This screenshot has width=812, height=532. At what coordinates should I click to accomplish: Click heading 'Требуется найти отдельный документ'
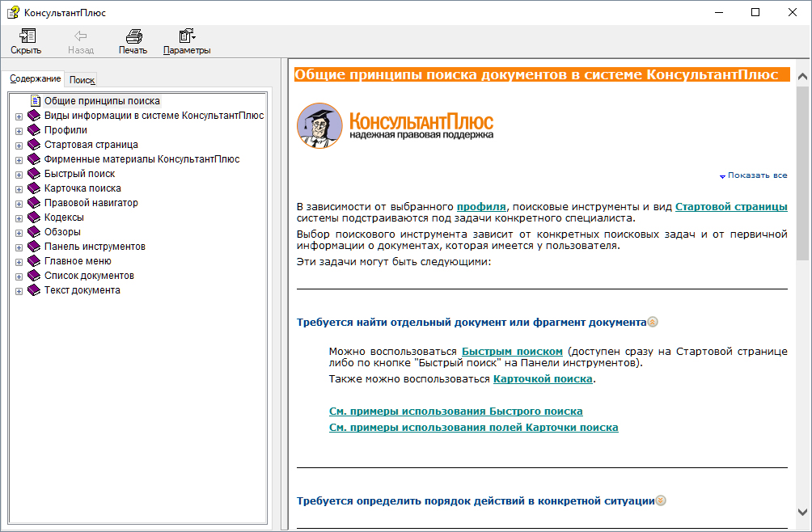click(472, 322)
